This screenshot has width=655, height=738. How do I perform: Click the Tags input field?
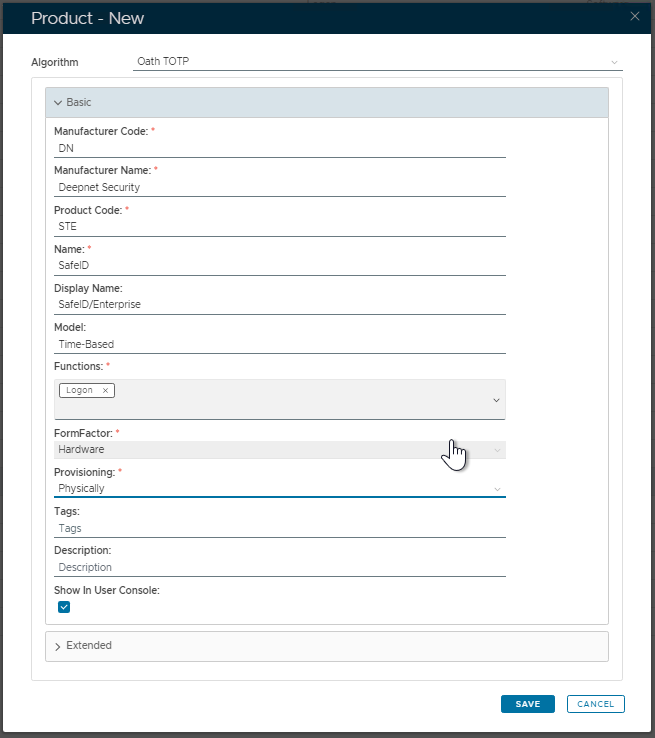pyautogui.click(x=280, y=528)
